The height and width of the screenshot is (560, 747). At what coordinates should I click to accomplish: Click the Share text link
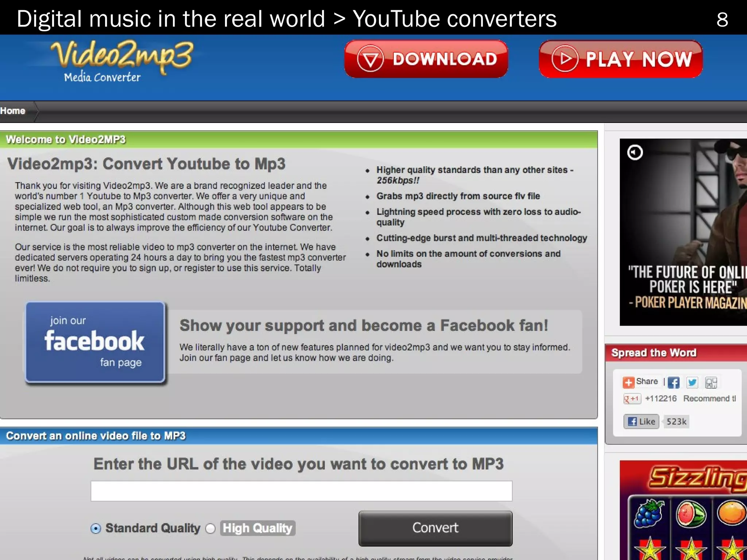point(647,381)
